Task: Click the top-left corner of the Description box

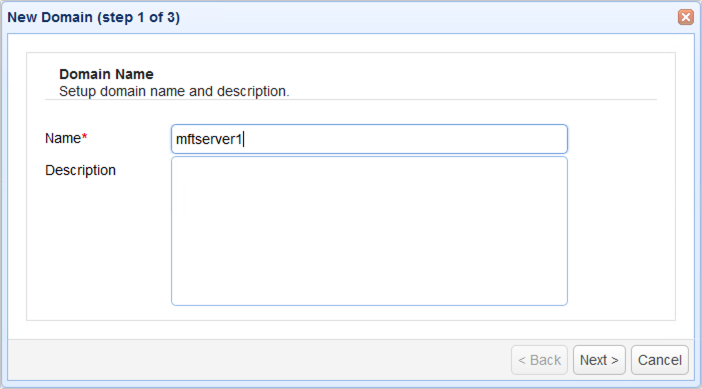Action: pos(177,162)
